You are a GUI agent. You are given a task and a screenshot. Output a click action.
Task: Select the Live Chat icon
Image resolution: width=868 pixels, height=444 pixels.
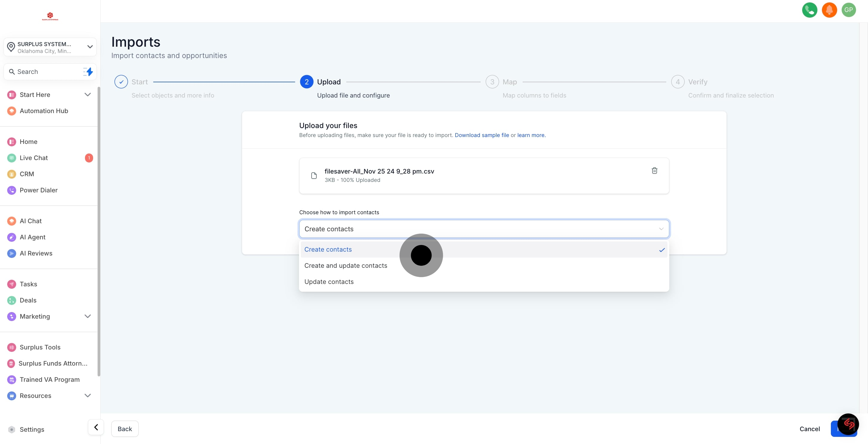point(11,158)
